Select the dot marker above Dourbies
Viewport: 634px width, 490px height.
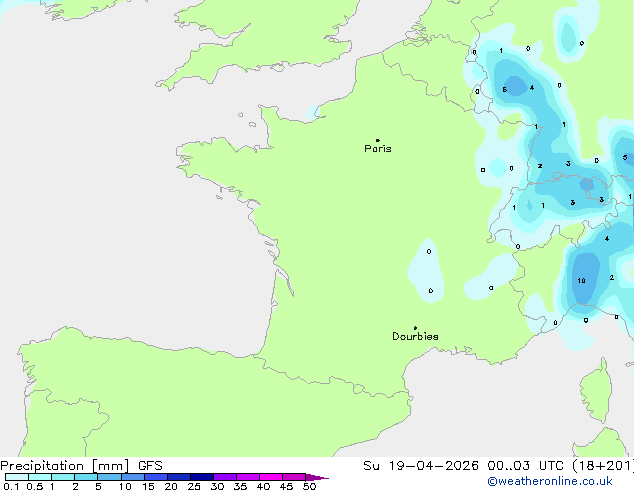[x=415, y=328]
